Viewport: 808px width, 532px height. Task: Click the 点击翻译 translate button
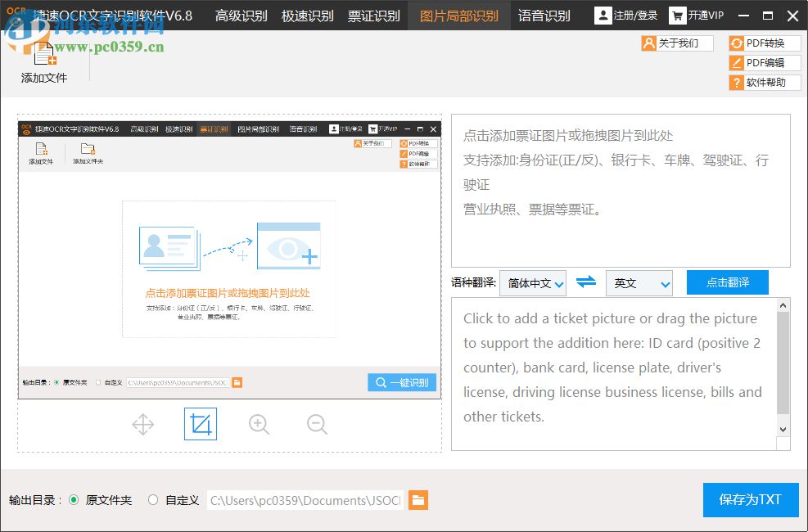click(x=727, y=282)
